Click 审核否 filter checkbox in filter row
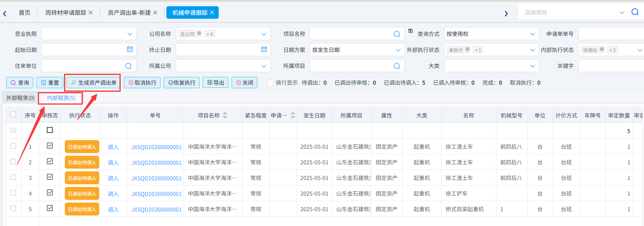 (x=50, y=130)
